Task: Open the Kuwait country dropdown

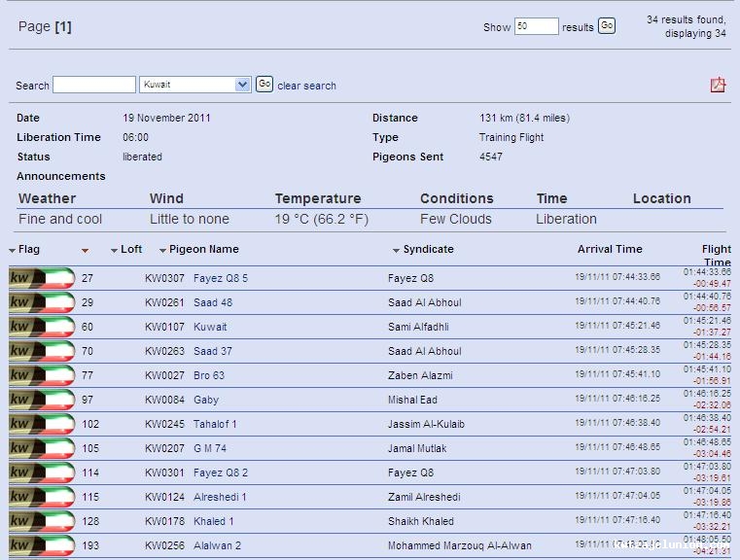Action: coord(195,85)
